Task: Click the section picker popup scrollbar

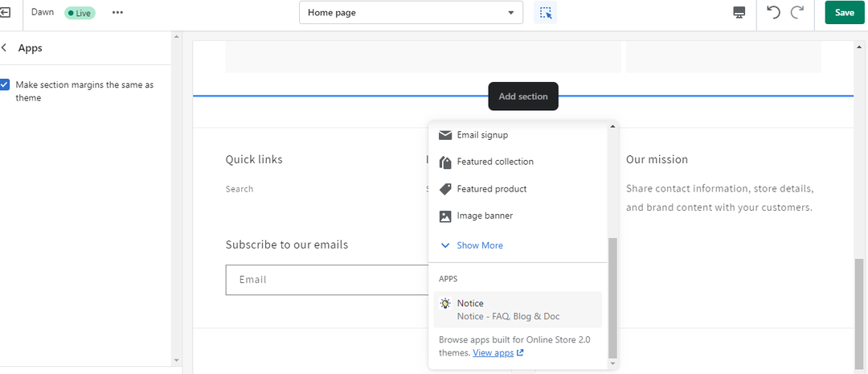Action: tap(612, 298)
